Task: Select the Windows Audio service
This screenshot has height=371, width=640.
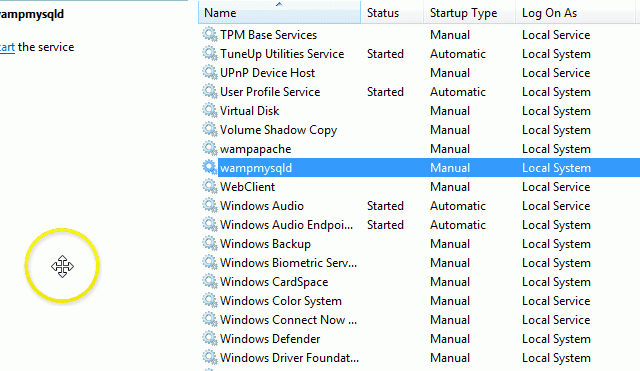Action: pyautogui.click(x=262, y=206)
